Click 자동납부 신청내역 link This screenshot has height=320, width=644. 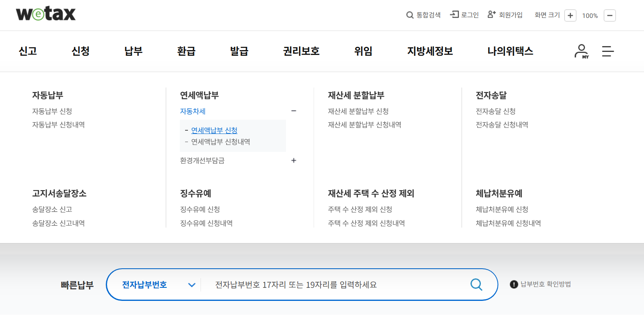coord(59,125)
